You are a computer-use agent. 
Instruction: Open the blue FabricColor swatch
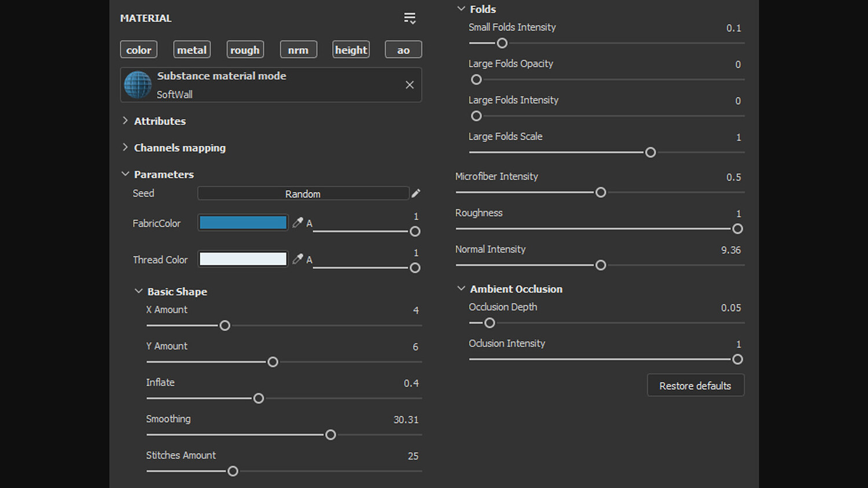coord(243,223)
